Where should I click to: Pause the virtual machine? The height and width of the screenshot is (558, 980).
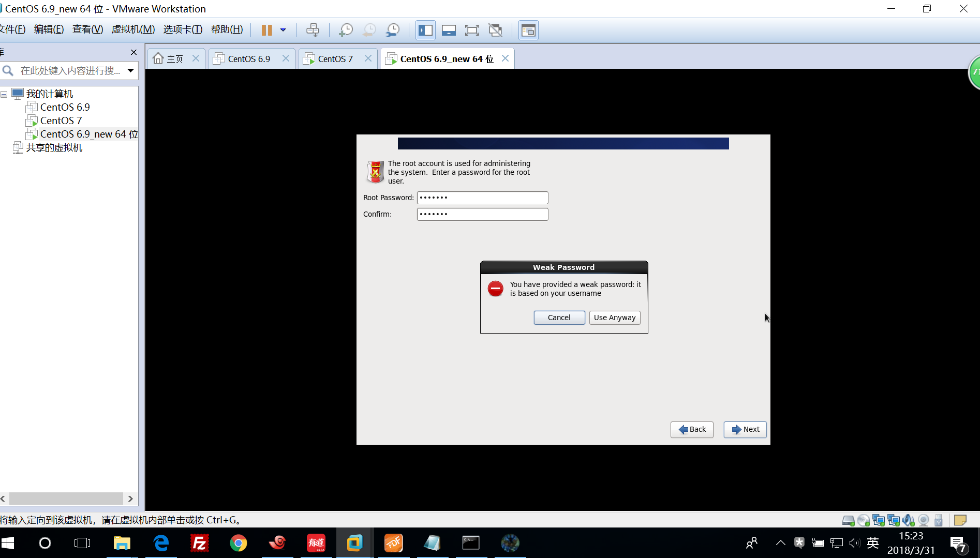click(266, 30)
